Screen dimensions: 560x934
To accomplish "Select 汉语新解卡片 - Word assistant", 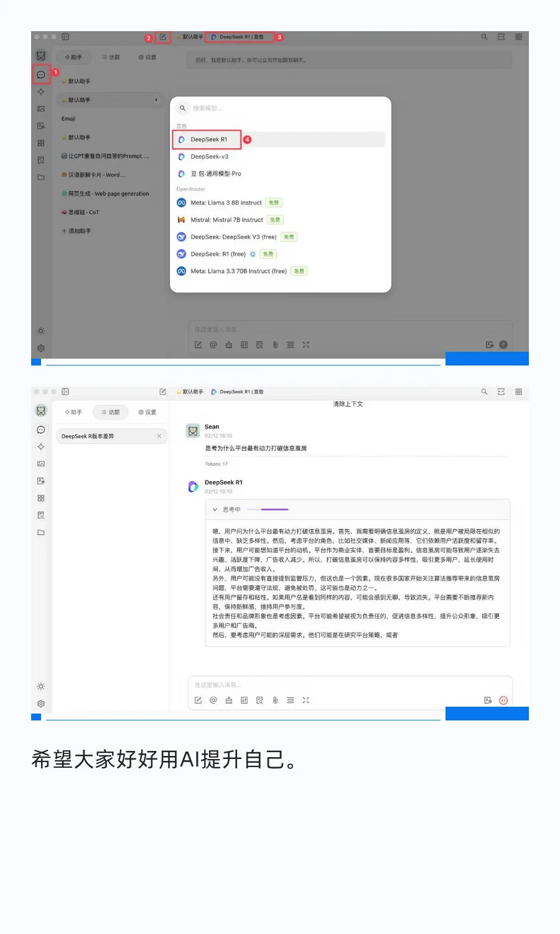I will tap(93, 174).
